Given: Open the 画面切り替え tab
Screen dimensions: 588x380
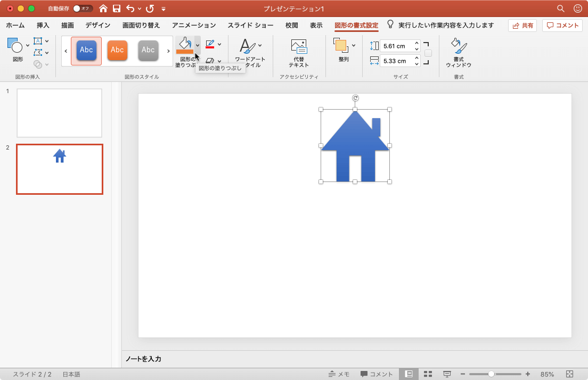Looking at the screenshot, I should tap(141, 25).
